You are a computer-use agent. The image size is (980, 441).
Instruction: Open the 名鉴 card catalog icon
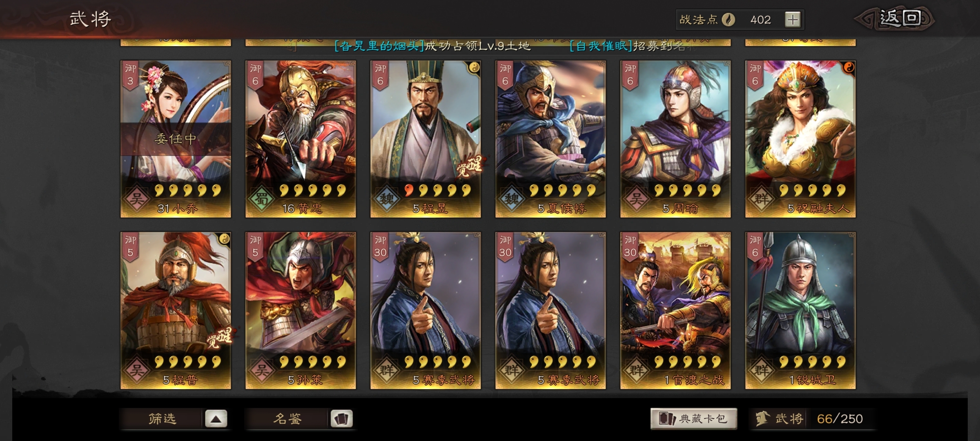coord(341,419)
